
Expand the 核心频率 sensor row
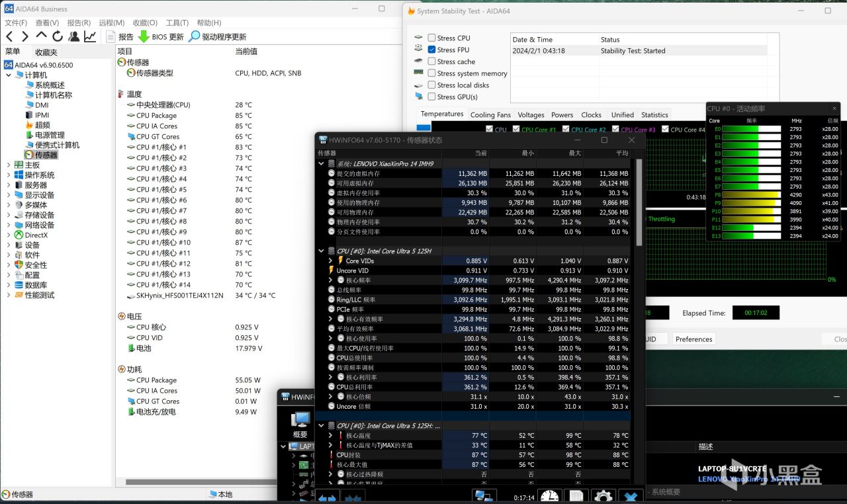[x=331, y=280]
